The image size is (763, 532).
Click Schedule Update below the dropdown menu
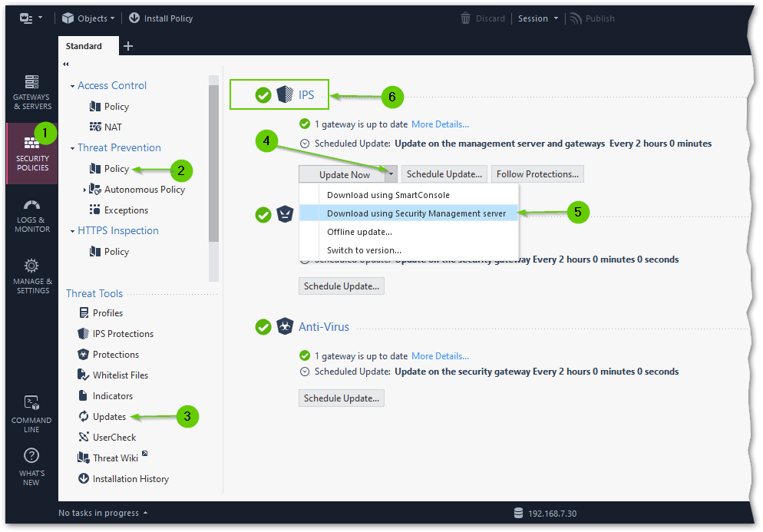pyautogui.click(x=341, y=286)
